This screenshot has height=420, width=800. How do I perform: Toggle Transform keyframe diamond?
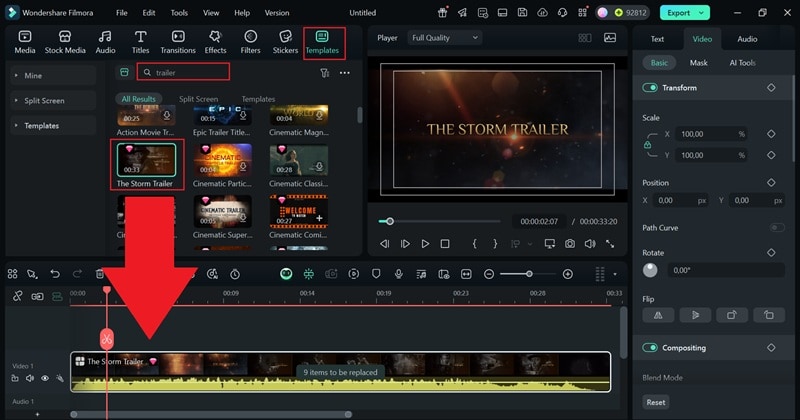pos(771,88)
